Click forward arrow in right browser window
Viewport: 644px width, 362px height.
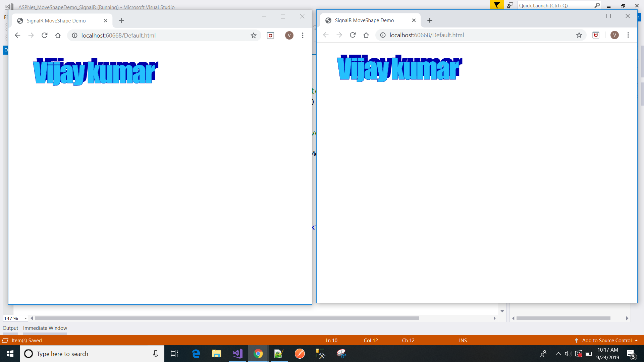(339, 35)
